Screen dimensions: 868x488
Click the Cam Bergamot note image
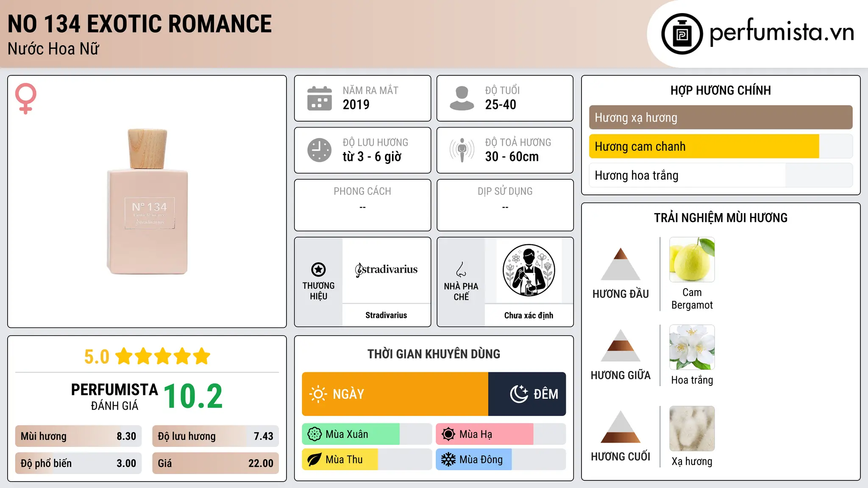(x=692, y=260)
